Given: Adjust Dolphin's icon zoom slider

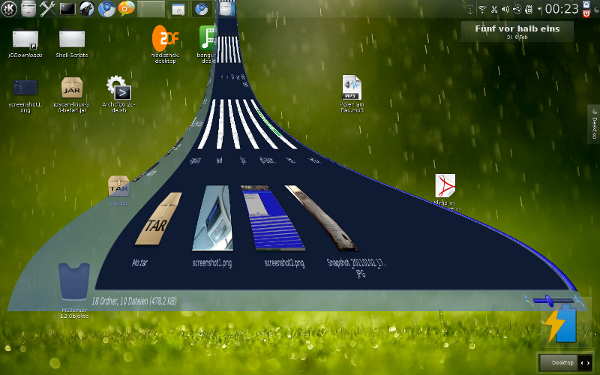Looking at the screenshot, I should [553, 301].
